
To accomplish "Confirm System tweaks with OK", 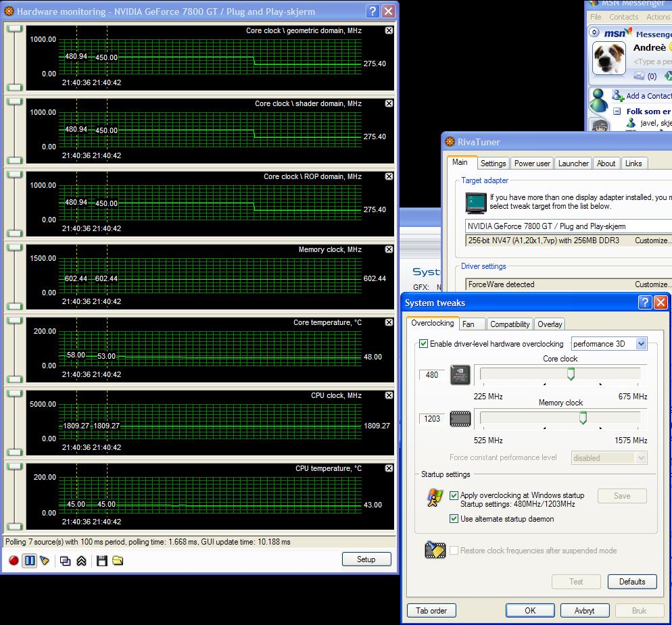I will (530, 610).
